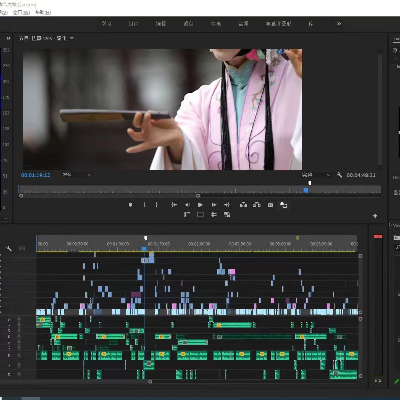This screenshot has width=400, height=400.
Task: Open Program Monitor settings wrench
Action: point(339,175)
